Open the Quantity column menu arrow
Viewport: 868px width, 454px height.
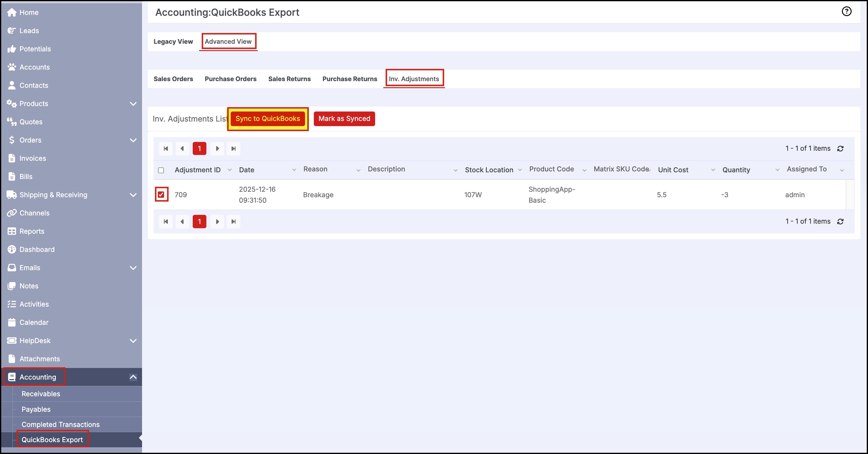(x=777, y=170)
